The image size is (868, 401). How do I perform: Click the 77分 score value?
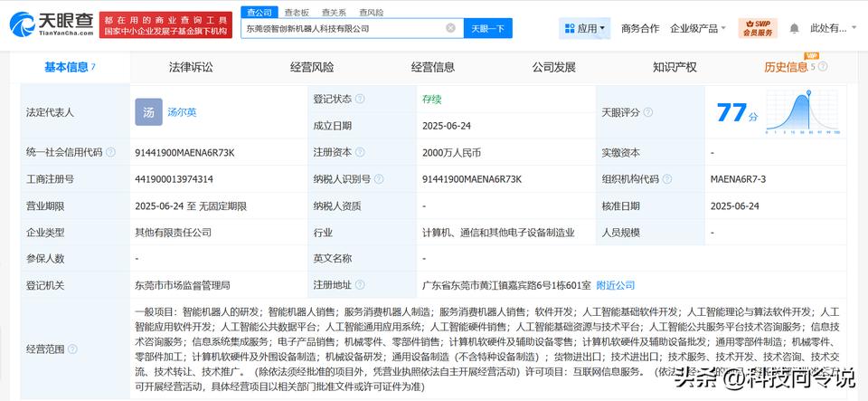point(737,113)
